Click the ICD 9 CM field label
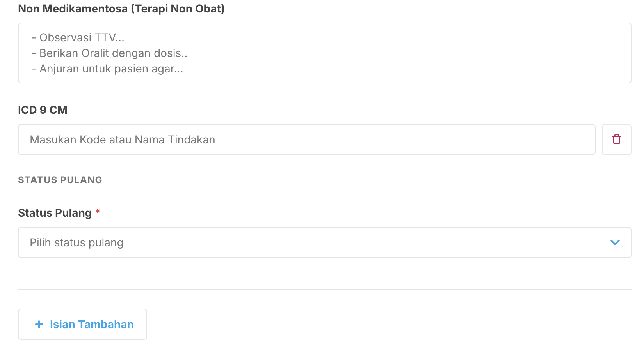644x350 pixels. [43, 110]
